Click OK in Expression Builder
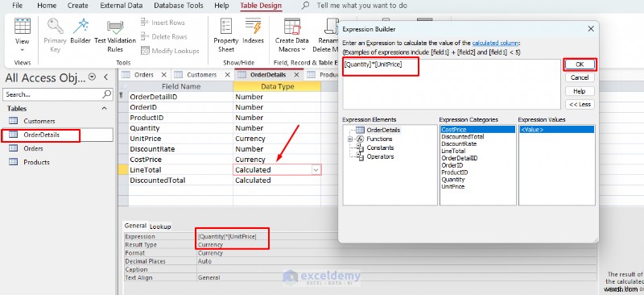Viewport: 644px width, 295px height. tap(580, 64)
